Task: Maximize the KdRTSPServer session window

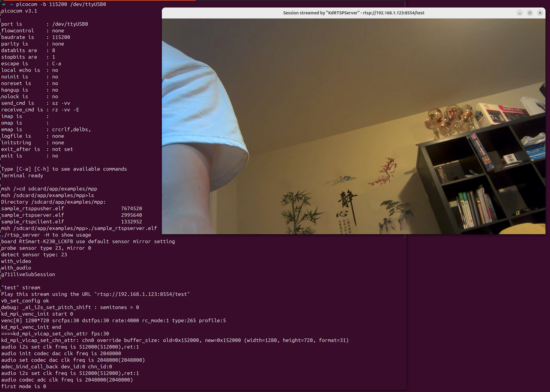Action: (530, 13)
